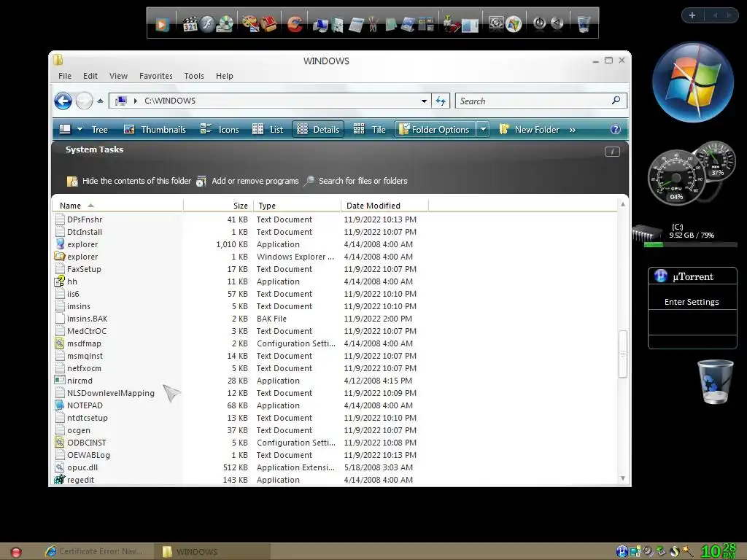The height and width of the screenshot is (560, 747).
Task: Switch to Certificate Error taskbar window
Action: point(97,551)
